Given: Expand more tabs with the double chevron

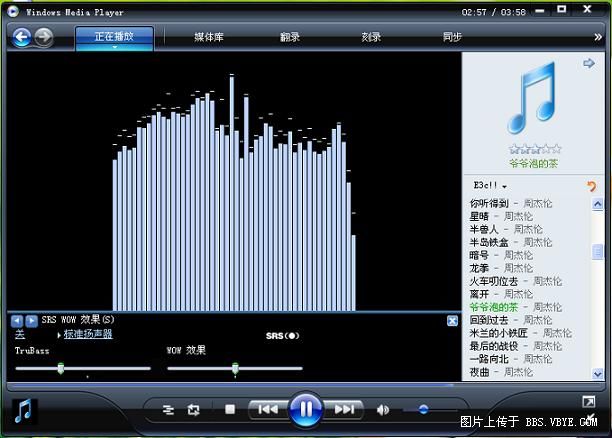Looking at the screenshot, I should (598, 37).
